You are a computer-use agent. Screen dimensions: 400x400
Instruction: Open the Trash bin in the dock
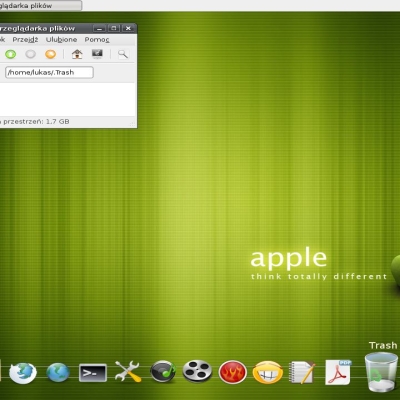(381, 372)
